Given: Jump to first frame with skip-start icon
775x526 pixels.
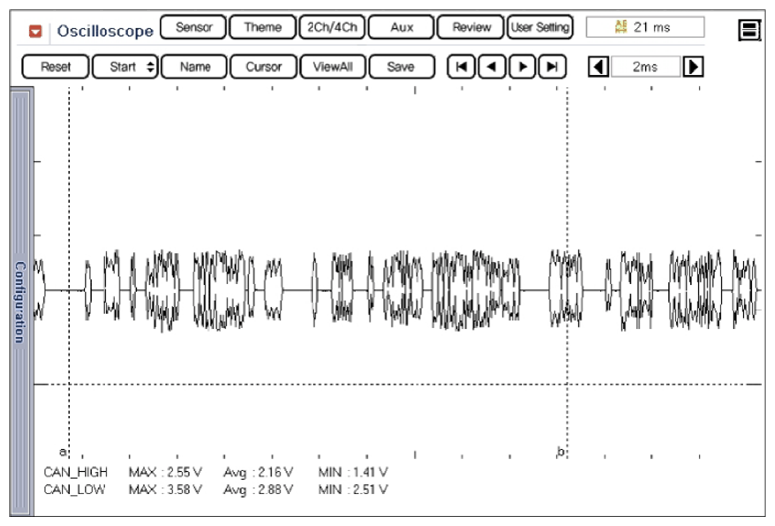Looking at the screenshot, I should tap(460, 67).
